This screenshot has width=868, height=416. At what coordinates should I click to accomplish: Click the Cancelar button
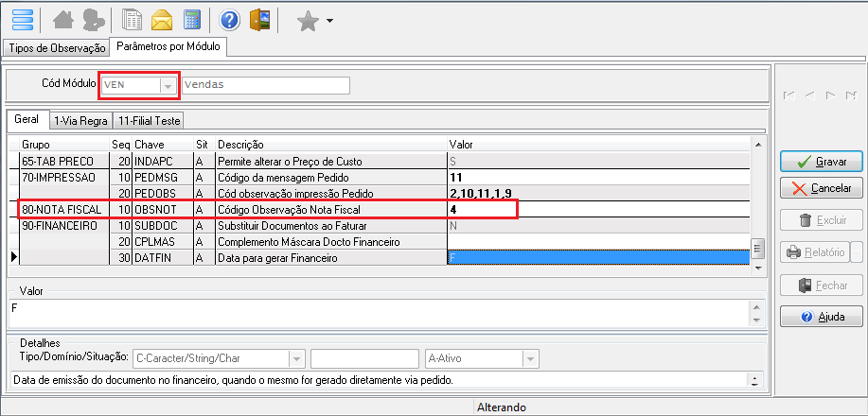coord(822,188)
